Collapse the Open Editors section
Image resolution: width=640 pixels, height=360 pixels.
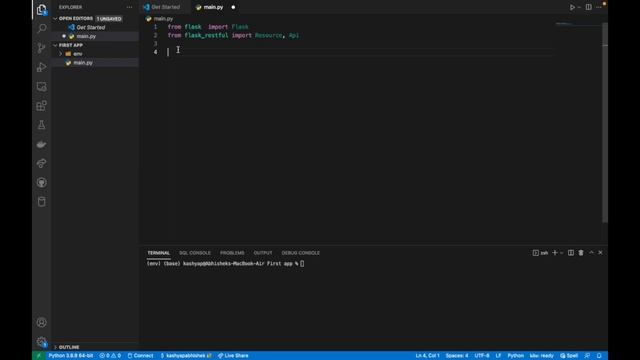click(56, 19)
